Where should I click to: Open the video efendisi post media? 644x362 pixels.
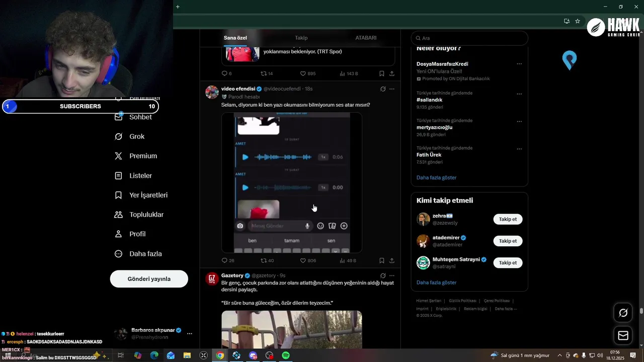pos(292,183)
